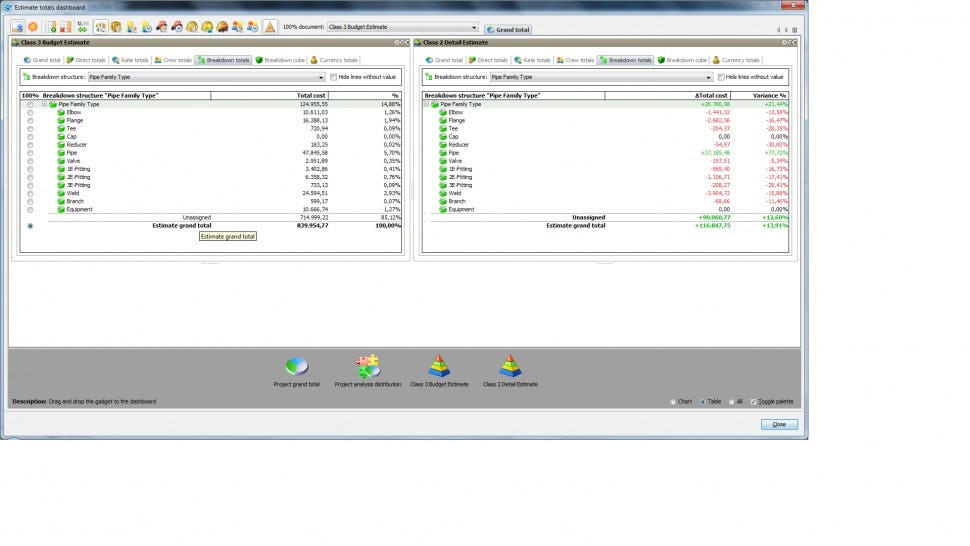
Task: Select Tee row in Class 3 panel
Action: [210, 129]
